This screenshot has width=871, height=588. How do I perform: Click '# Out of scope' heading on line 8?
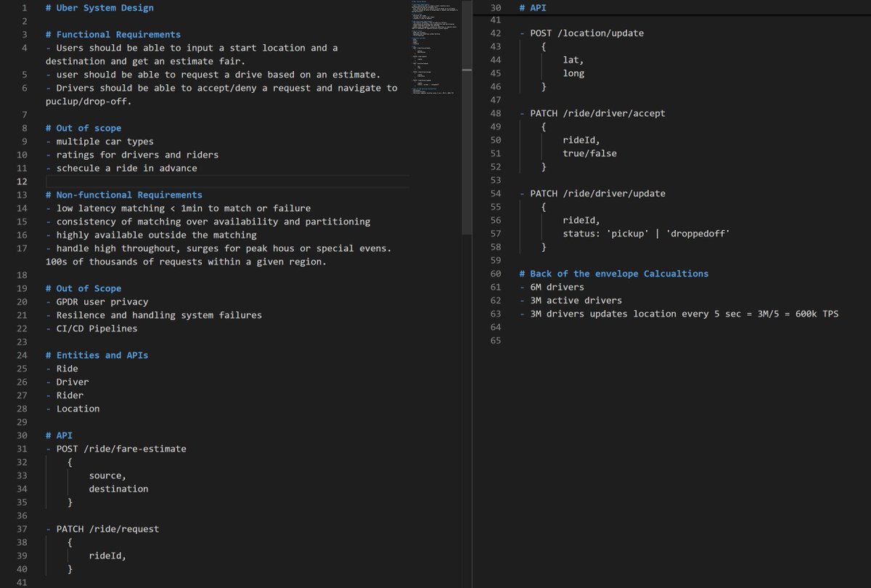click(x=83, y=128)
